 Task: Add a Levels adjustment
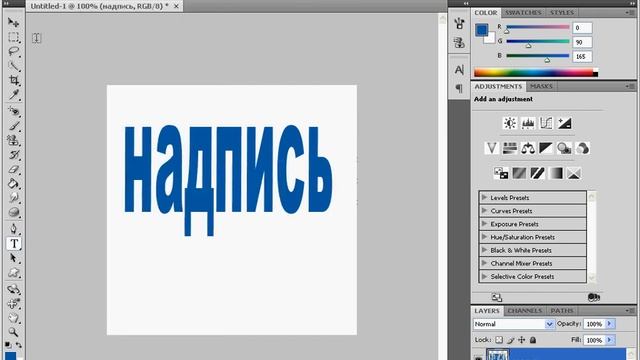pyautogui.click(x=528, y=123)
